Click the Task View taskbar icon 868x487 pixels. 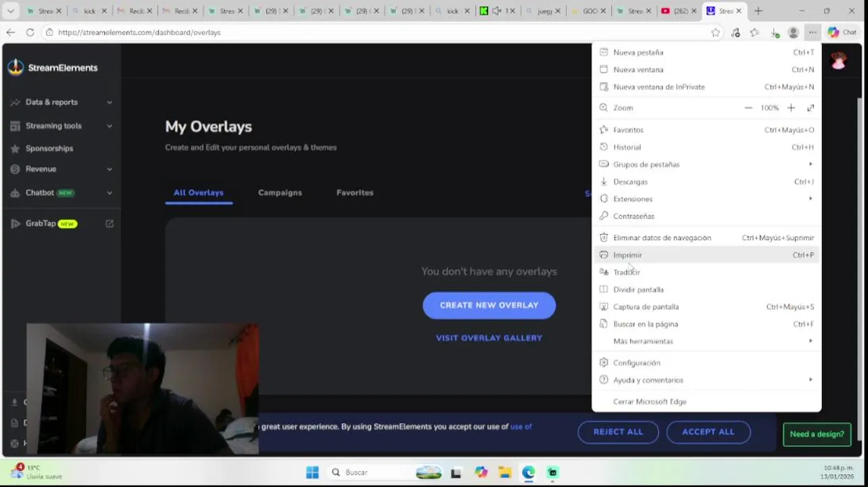tap(456, 472)
